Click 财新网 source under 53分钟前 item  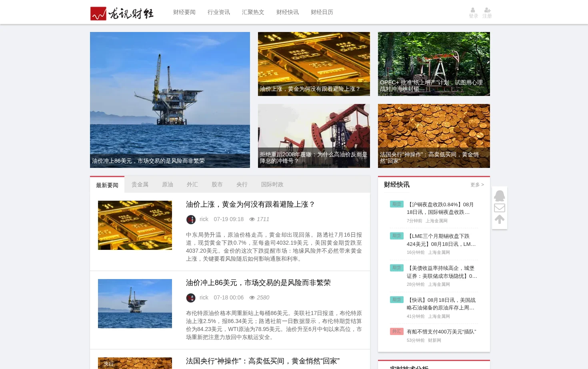click(x=434, y=340)
